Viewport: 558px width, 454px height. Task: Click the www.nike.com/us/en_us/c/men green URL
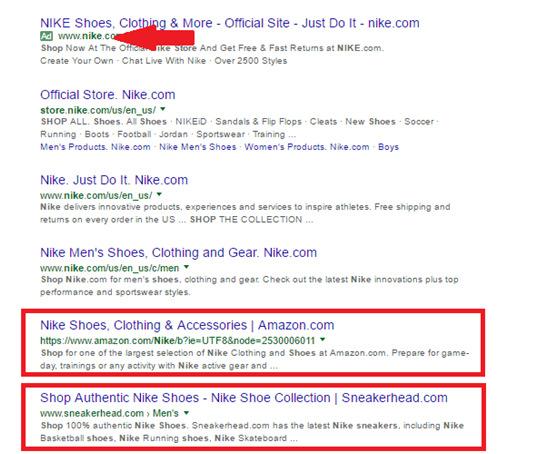point(110,268)
